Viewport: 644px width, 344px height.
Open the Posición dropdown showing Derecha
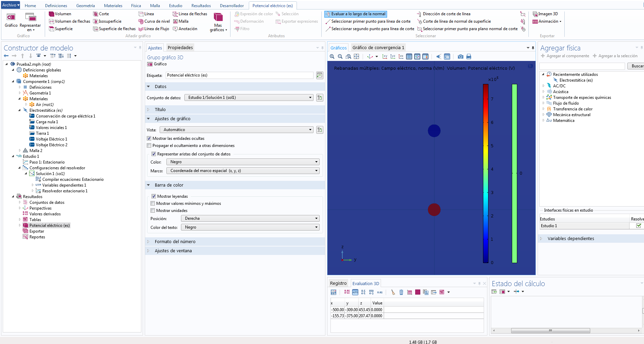pyautogui.click(x=250, y=218)
